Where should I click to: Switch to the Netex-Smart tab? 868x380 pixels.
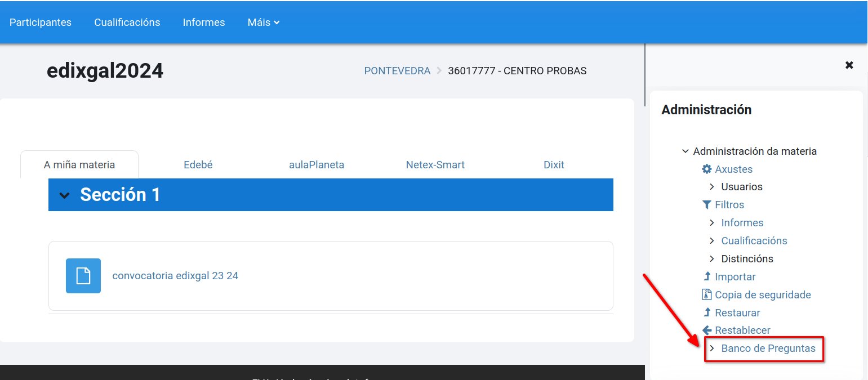[435, 164]
